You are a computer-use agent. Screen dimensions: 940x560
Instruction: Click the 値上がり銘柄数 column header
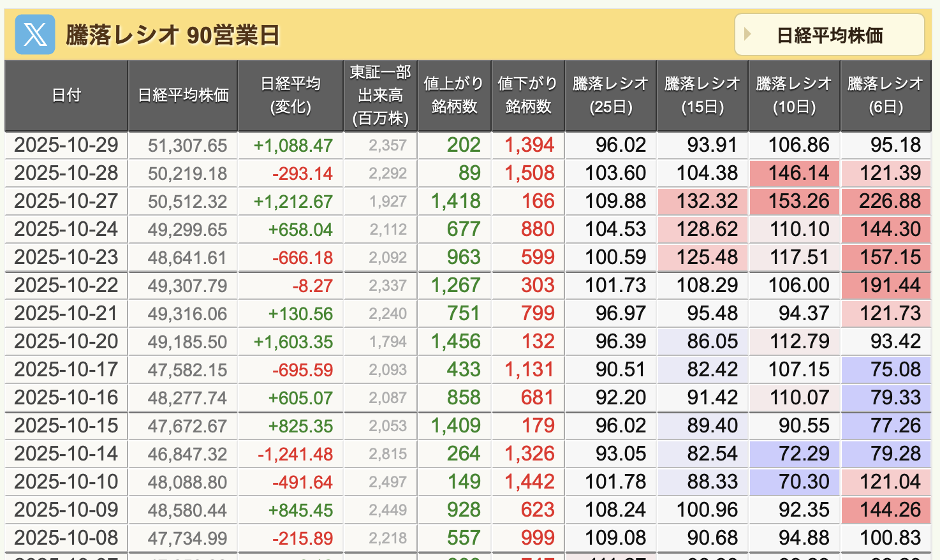[454, 96]
